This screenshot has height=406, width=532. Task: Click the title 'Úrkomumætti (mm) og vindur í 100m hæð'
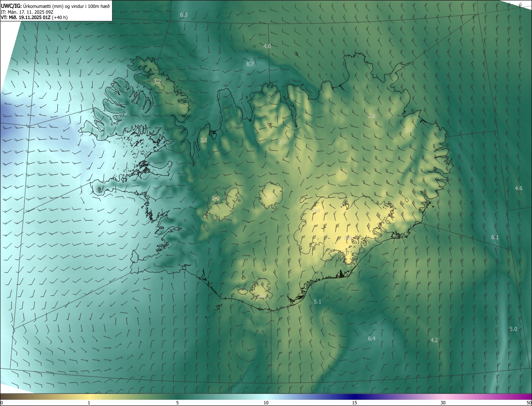(x=66, y=5)
